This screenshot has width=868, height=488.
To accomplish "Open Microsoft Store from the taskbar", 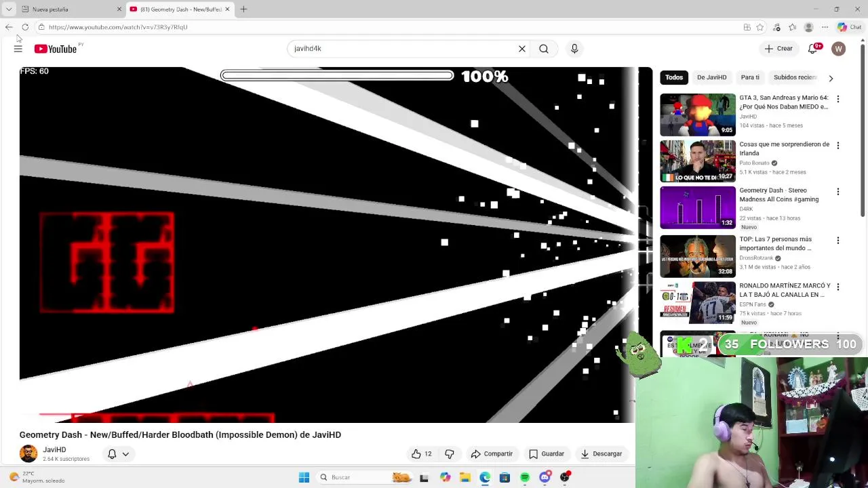I will (505, 477).
